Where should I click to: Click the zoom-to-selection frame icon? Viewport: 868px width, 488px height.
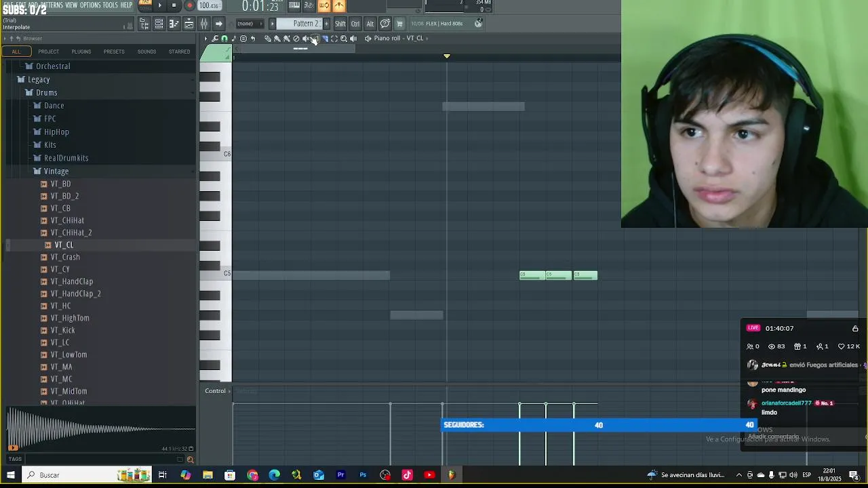[334, 39]
